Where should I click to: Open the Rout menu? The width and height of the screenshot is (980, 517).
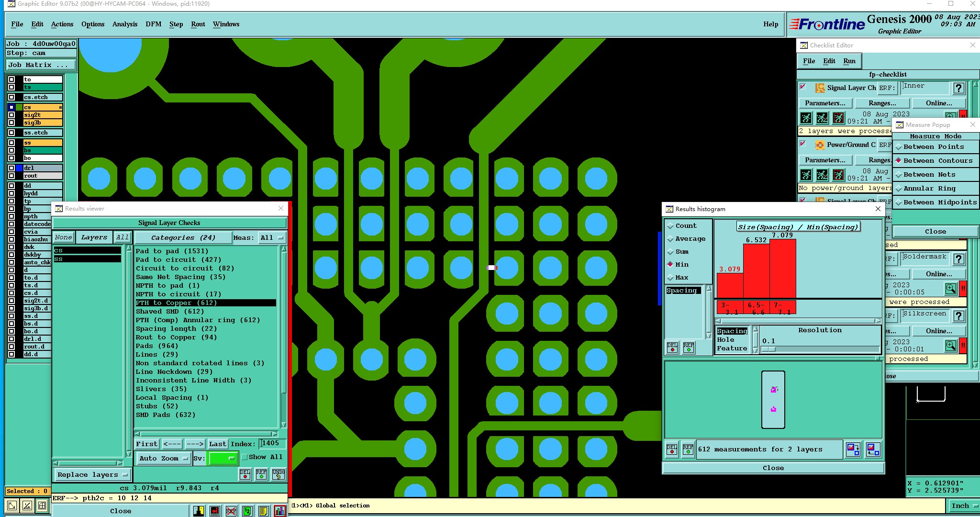pos(198,24)
